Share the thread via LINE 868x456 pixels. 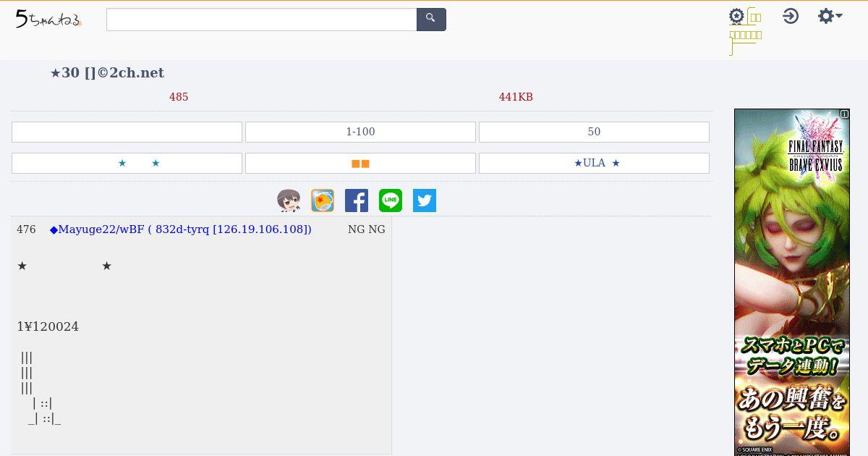point(391,200)
